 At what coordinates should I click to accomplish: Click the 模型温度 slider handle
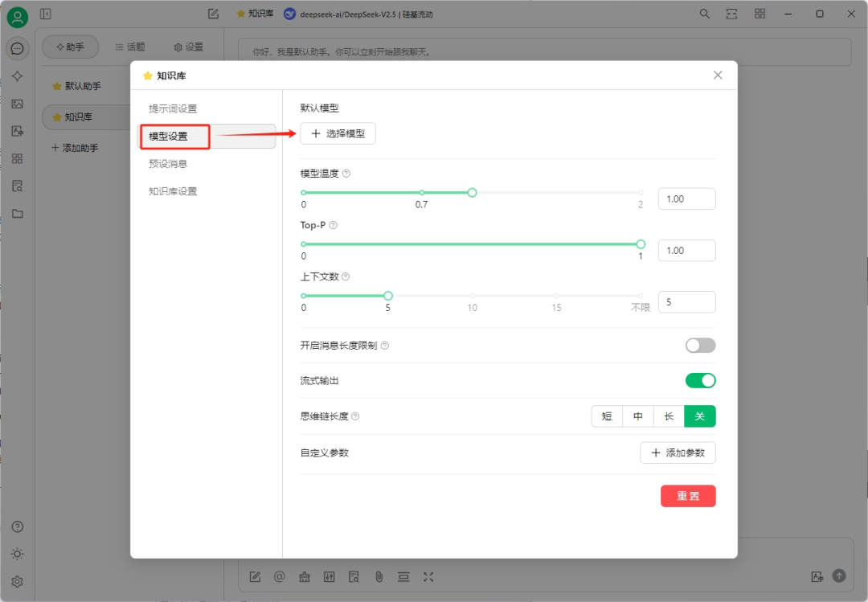(x=473, y=193)
